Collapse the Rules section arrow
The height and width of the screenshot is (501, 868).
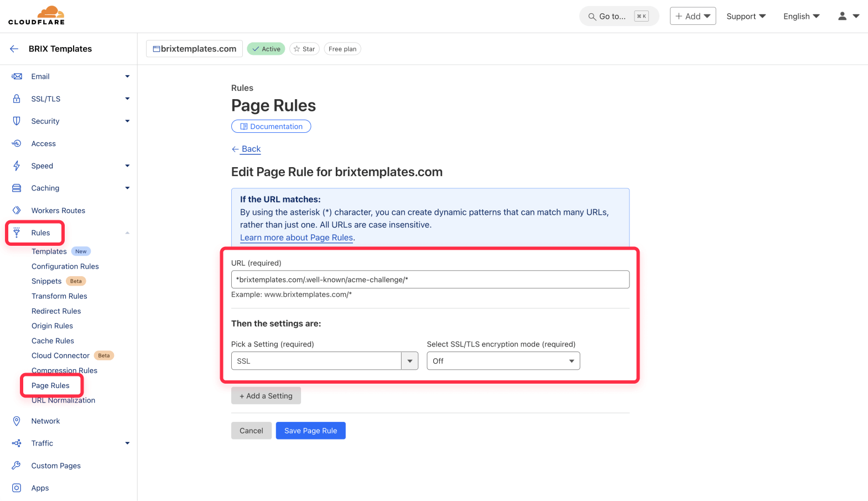pyautogui.click(x=127, y=233)
